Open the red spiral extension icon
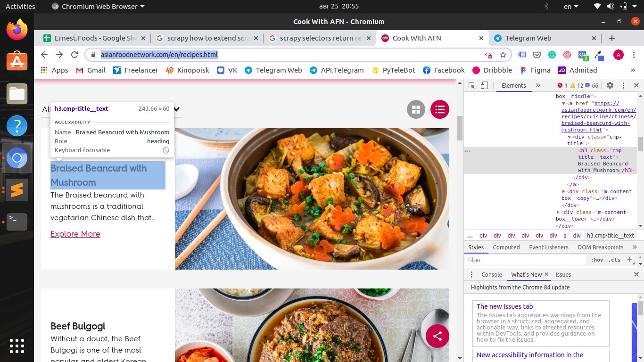 [567, 55]
